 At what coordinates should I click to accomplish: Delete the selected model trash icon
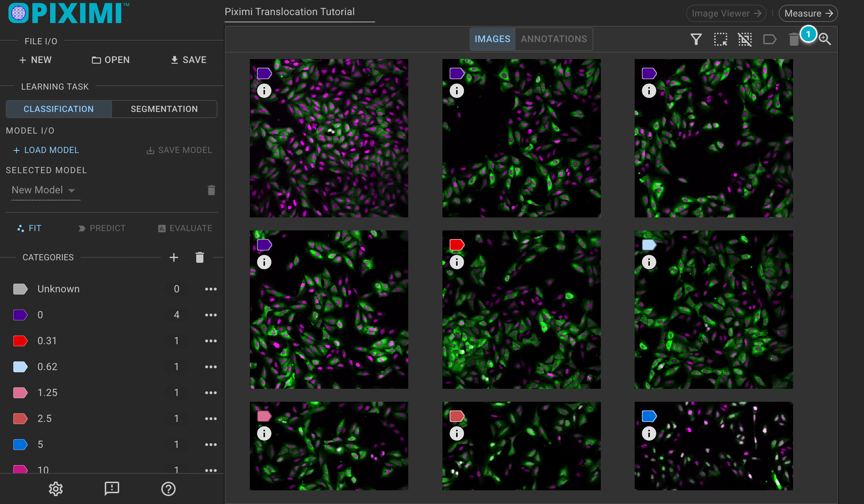211,190
